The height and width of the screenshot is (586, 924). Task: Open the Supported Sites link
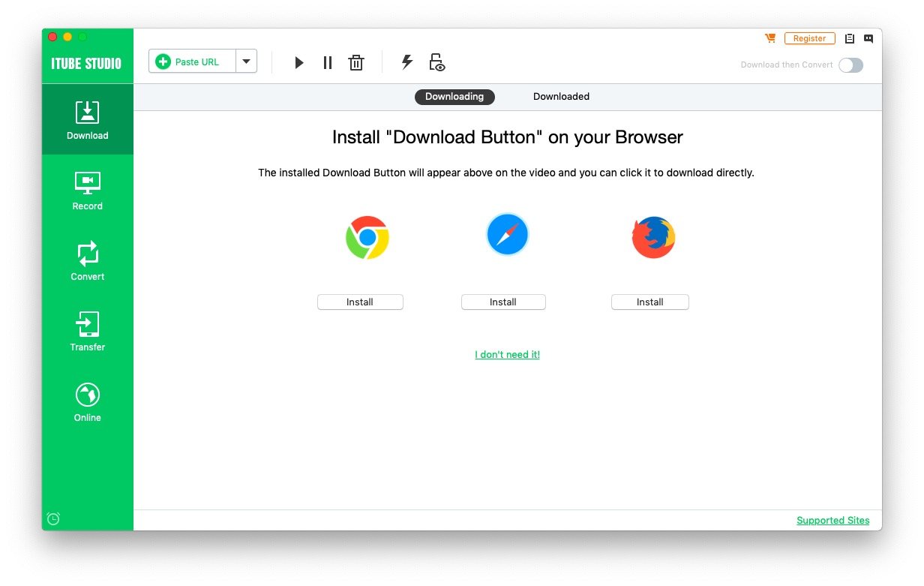point(833,521)
